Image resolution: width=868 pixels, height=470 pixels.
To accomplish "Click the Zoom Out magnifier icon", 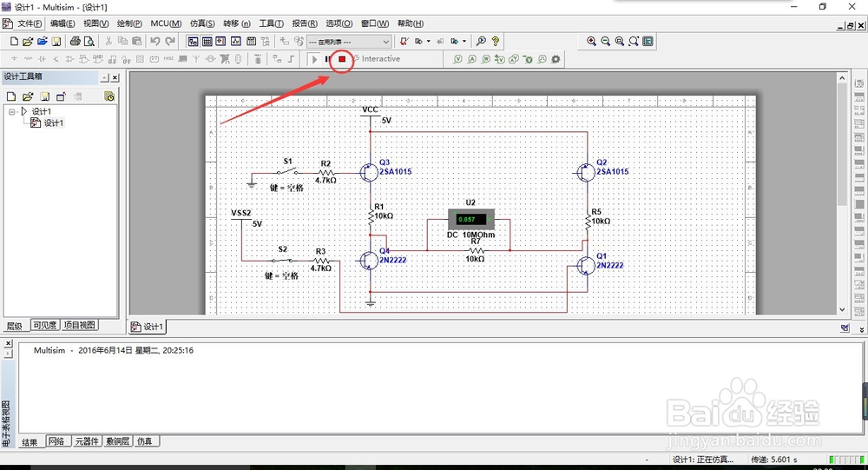I will click(606, 41).
